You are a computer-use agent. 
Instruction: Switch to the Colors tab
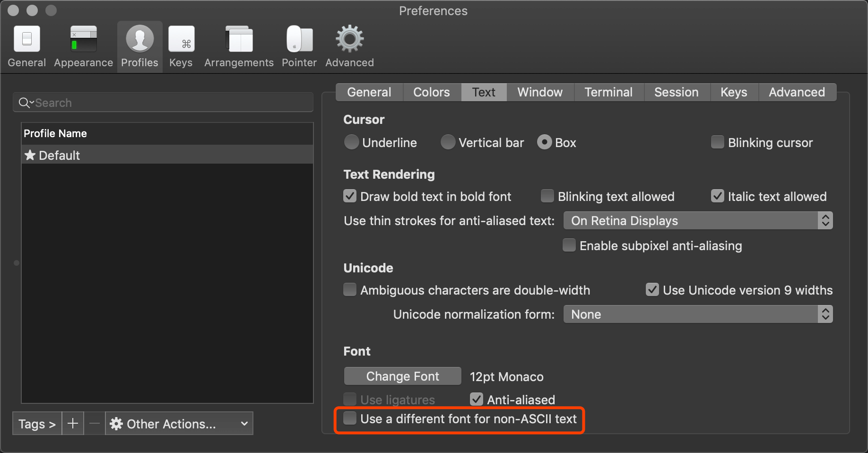[x=432, y=92]
